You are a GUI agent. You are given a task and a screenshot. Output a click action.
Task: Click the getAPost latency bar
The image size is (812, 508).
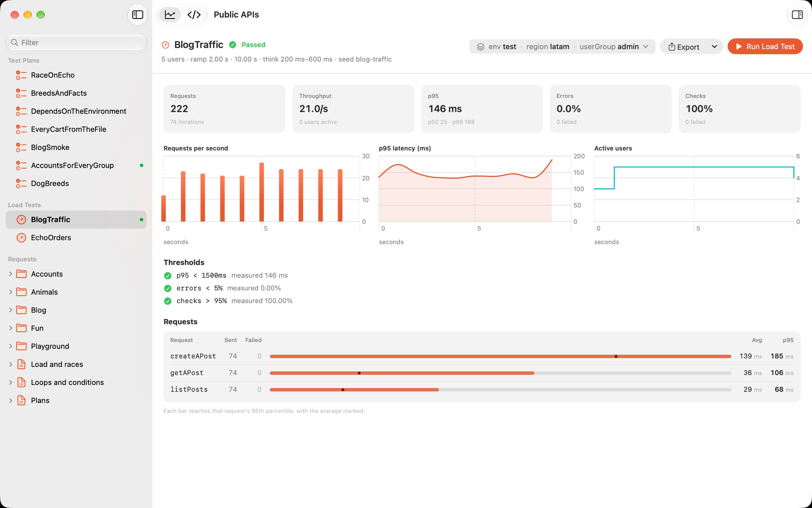500,373
